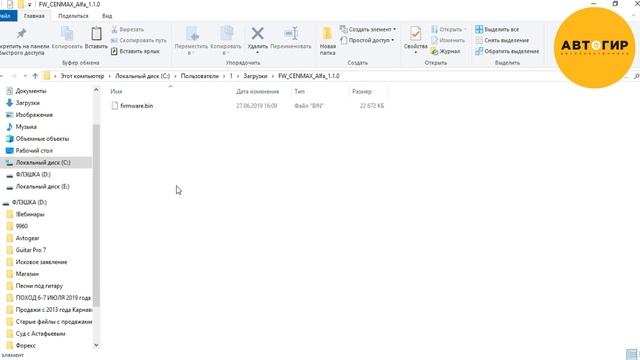Select the highlighted Локальный диск (C:) tree item
The width and height of the screenshot is (640, 360).
[x=46, y=162]
